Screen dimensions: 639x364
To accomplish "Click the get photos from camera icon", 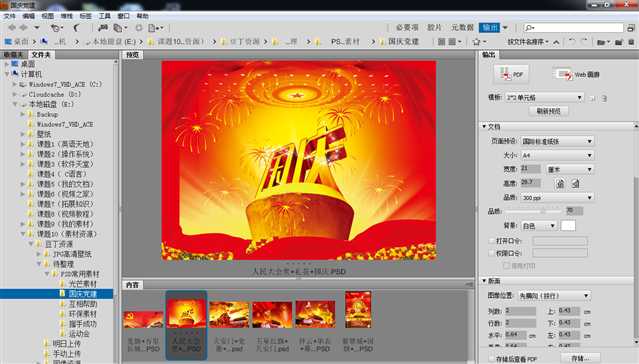I will pyautogui.click(x=103, y=28).
